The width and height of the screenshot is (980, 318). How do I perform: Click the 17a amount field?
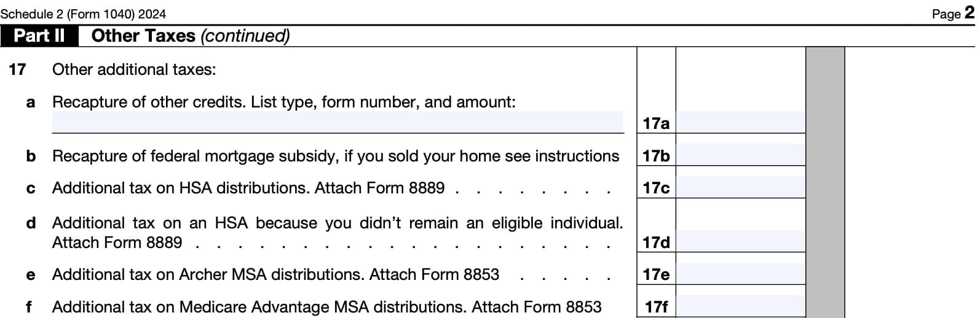(740, 122)
